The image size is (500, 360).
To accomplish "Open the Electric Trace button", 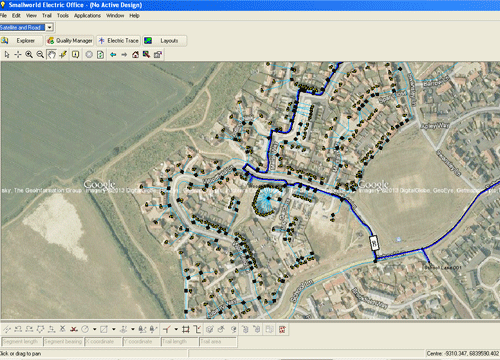I will pyautogui.click(x=118, y=41).
